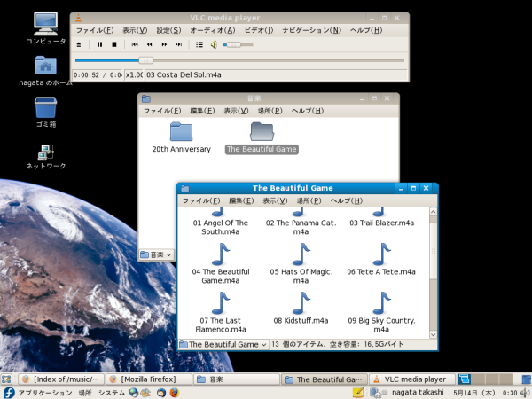Open nagata のホーム desktop folder
The image size is (532, 399).
[46, 71]
